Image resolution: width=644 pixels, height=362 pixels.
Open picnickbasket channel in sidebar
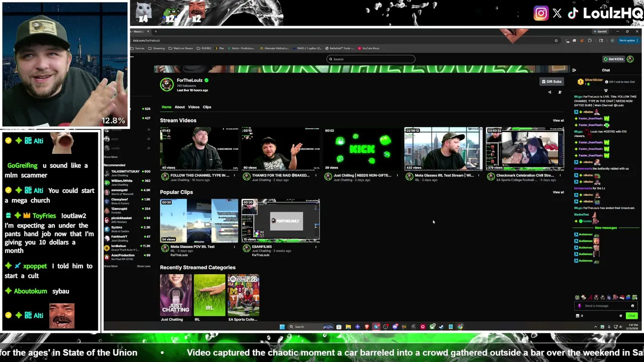pyautogui.click(x=127, y=219)
